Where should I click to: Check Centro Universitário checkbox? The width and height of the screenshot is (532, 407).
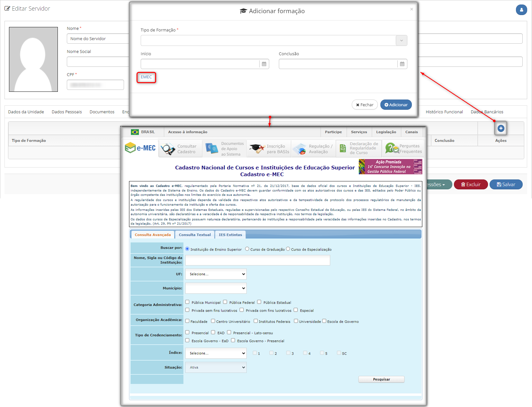(x=213, y=321)
